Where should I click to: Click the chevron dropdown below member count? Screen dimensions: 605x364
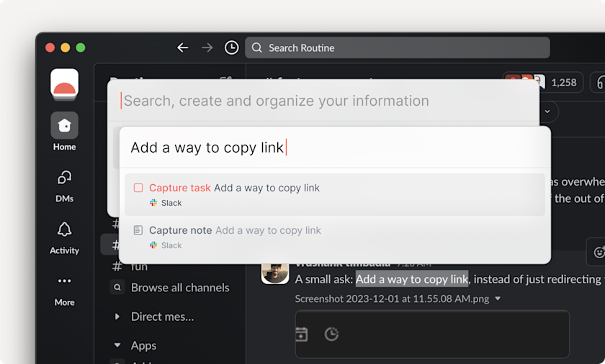coord(547,112)
